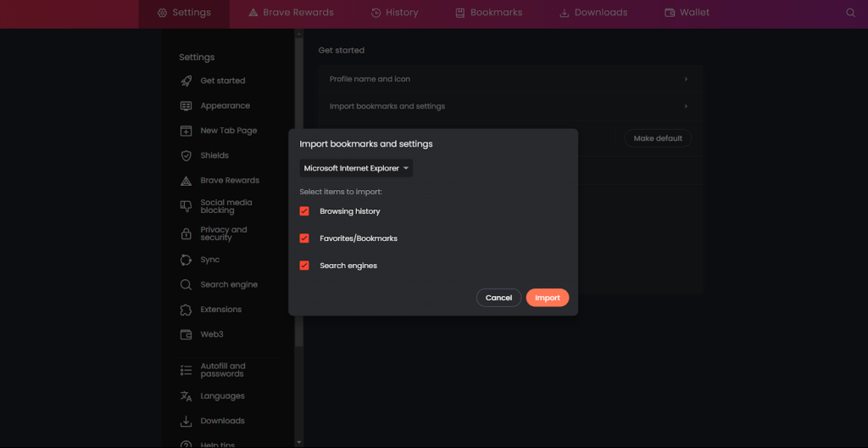Image resolution: width=868 pixels, height=448 pixels.
Task: Open Social media blocking settings
Action: point(225,206)
